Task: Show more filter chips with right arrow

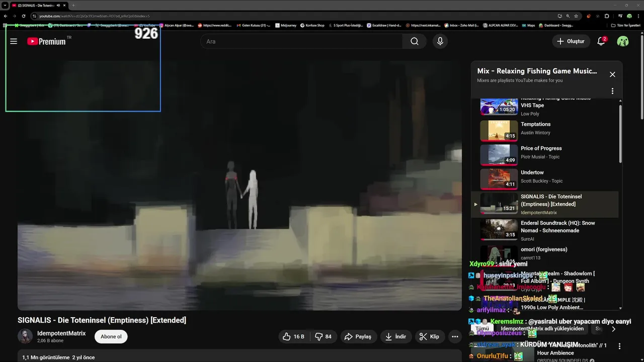Action: pyautogui.click(x=613, y=329)
